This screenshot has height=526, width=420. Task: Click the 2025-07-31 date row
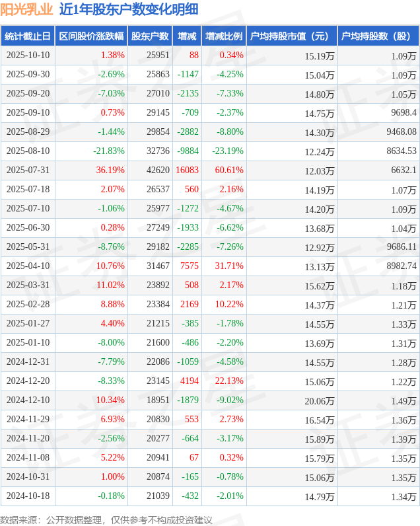28,170
